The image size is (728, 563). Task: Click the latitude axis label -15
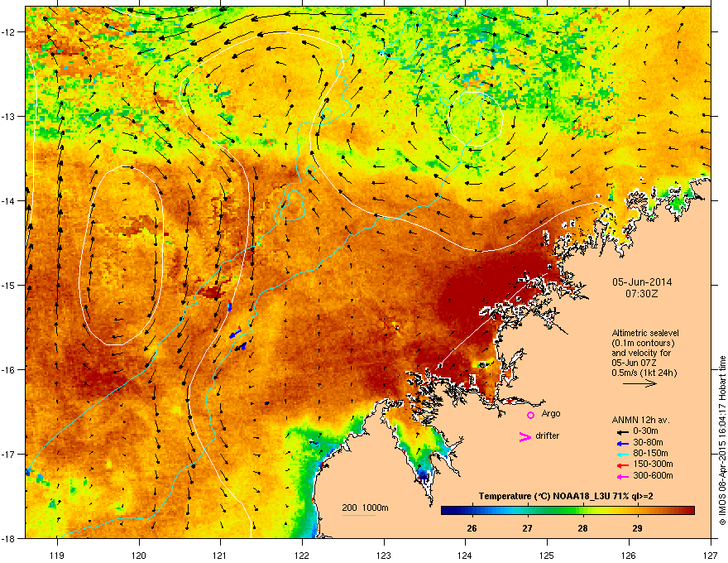point(9,285)
